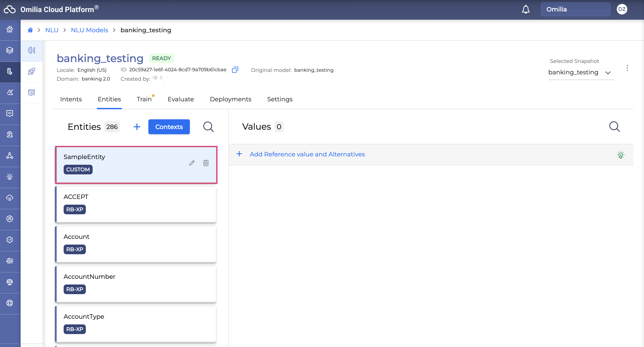Open the DZ user avatar menu

(622, 9)
